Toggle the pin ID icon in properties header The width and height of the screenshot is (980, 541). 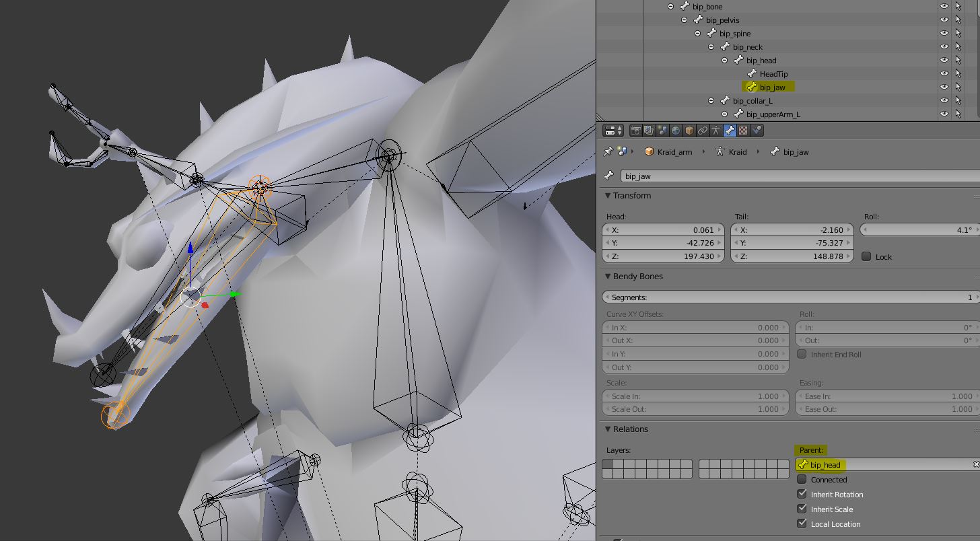pos(609,152)
